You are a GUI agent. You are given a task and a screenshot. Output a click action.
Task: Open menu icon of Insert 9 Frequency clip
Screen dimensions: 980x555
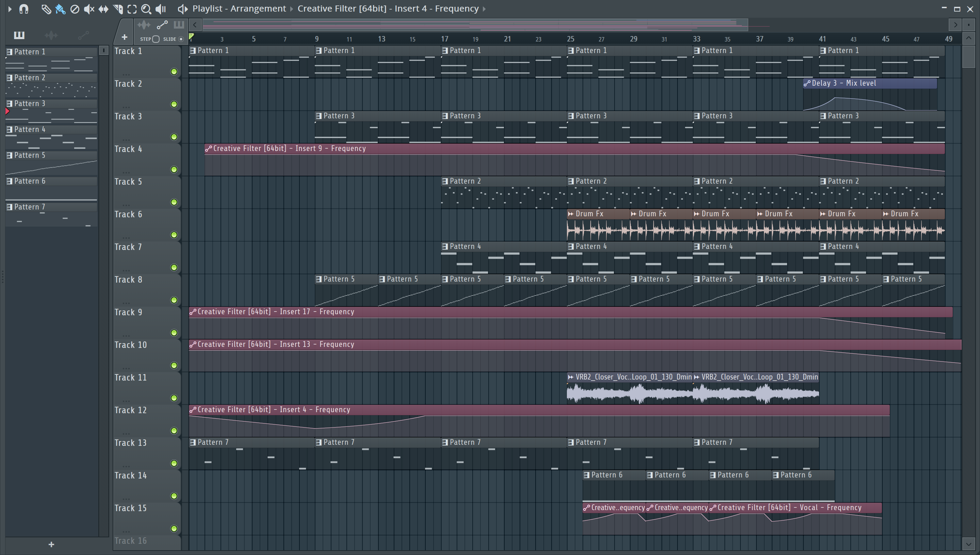click(208, 149)
